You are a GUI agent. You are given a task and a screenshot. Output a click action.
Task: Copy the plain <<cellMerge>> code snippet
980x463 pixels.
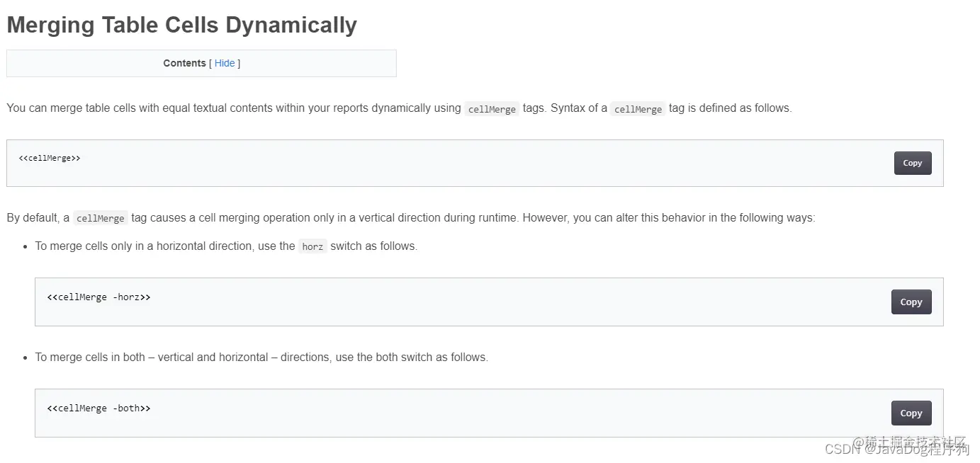[x=912, y=163]
